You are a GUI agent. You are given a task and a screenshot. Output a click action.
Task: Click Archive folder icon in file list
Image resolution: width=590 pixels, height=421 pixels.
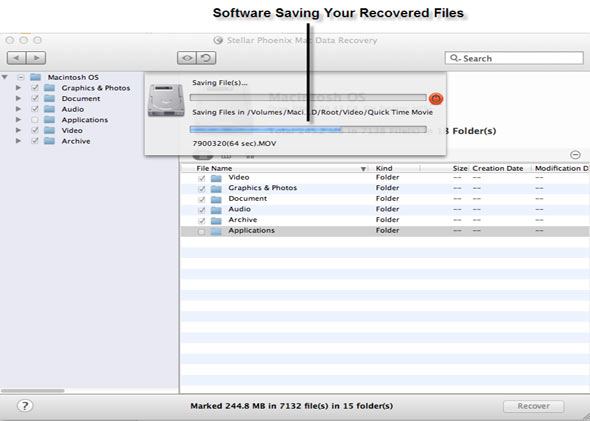point(216,220)
